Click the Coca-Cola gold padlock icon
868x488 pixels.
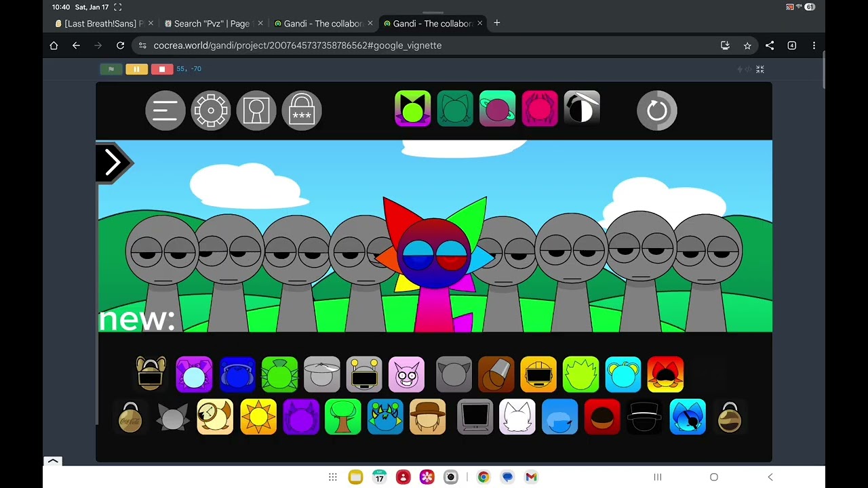[130, 417]
